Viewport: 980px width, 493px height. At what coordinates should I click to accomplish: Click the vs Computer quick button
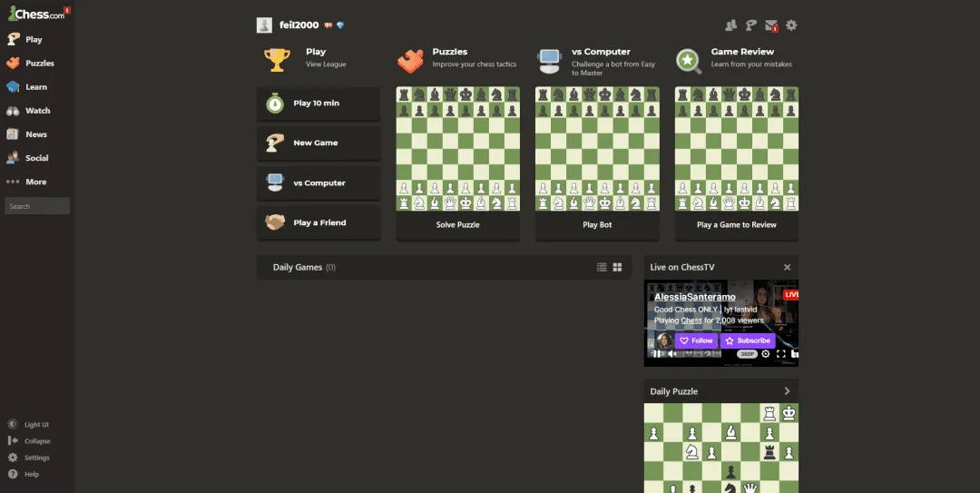pyautogui.click(x=318, y=182)
